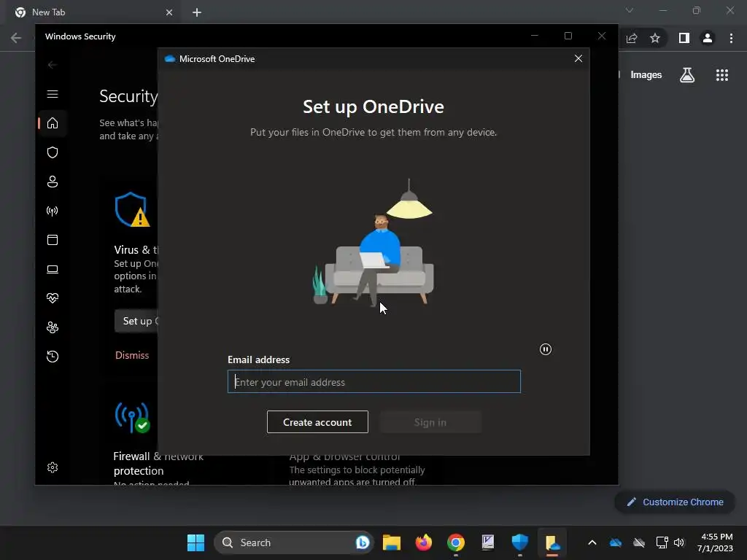
Task: Click Firewall & network protection tile icon
Action: click(x=132, y=418)
